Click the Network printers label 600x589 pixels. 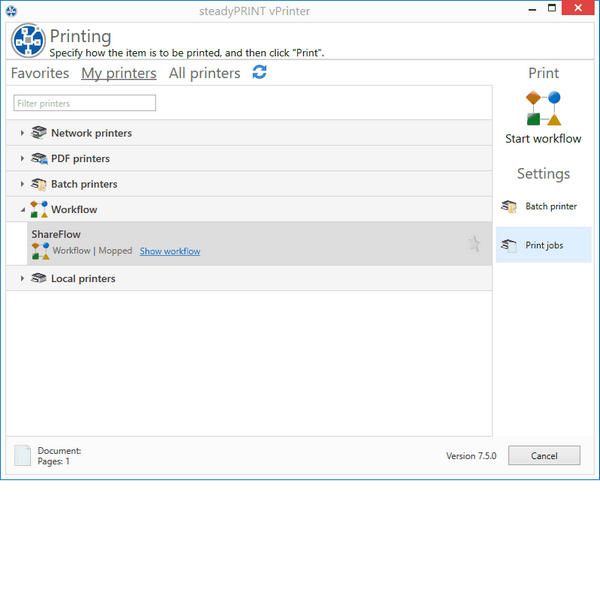click(x=91, y=133)
